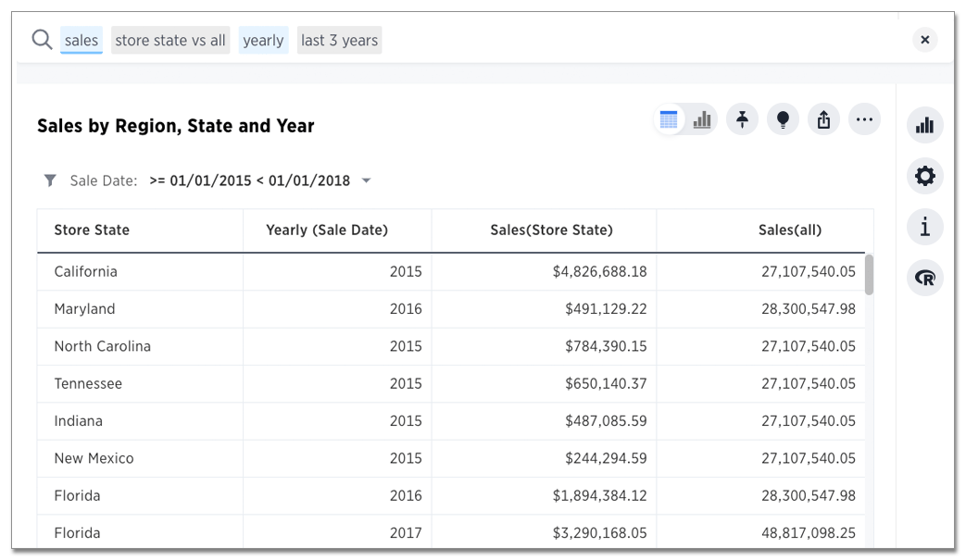Pin this answer using the pin icon

[x=742, y=119]
